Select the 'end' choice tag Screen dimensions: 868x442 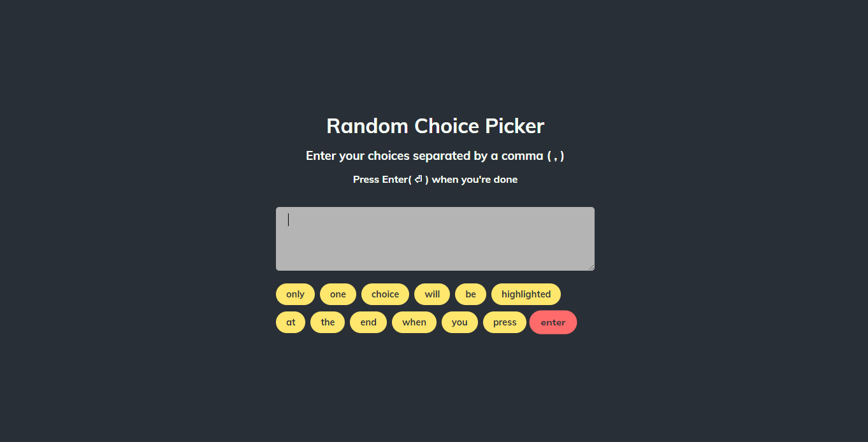[x=368, y=322]
